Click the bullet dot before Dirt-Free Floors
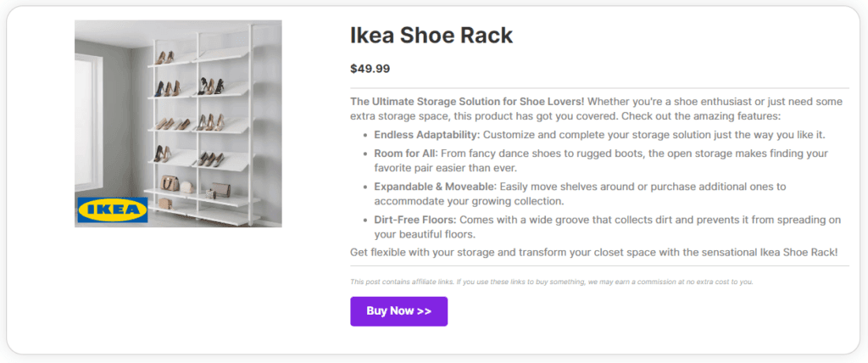This screenshot has height=363, width=868. coord(364,220)
